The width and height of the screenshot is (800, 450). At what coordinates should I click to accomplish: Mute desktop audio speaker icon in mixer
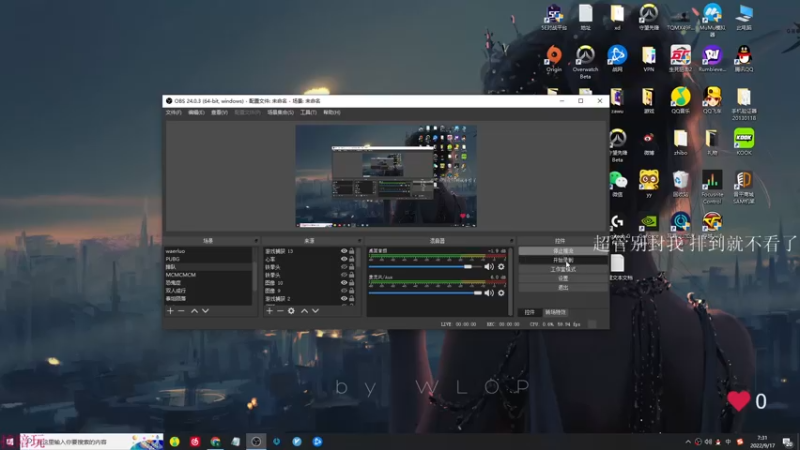click(x=489, y=266)
